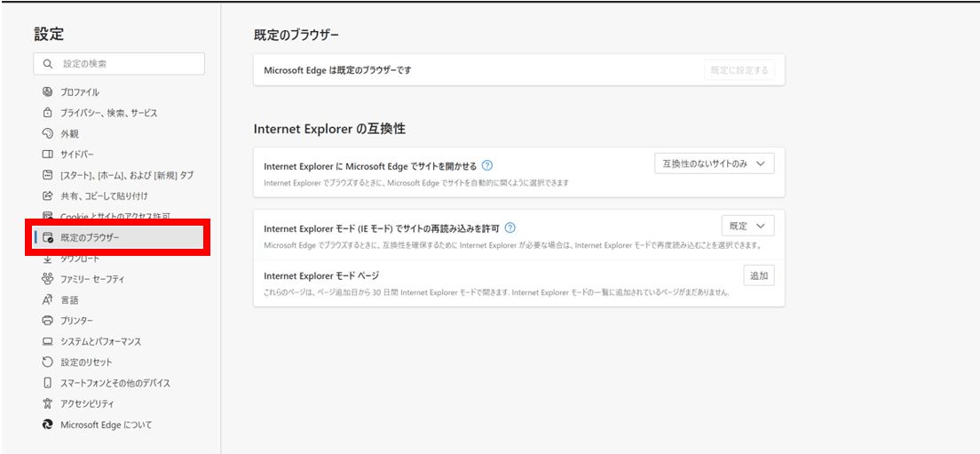Viewport: 980px width, 454px height.
Task: Click the 既定に設定する button
Action: click(x=739, y=70)
